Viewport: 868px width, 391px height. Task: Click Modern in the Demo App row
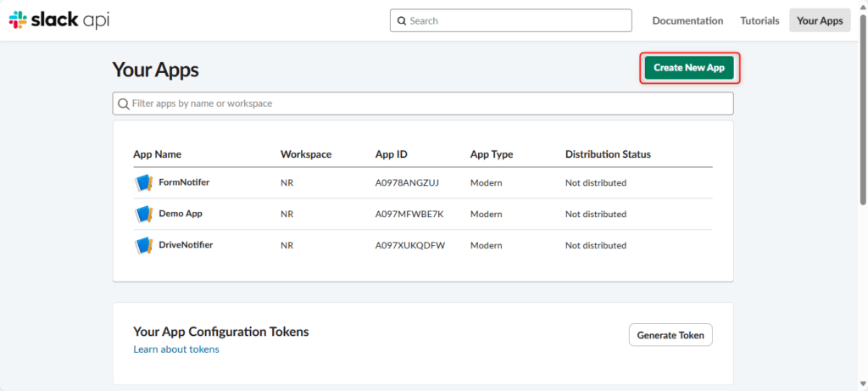pyautogui.click(x=486, y=215)
